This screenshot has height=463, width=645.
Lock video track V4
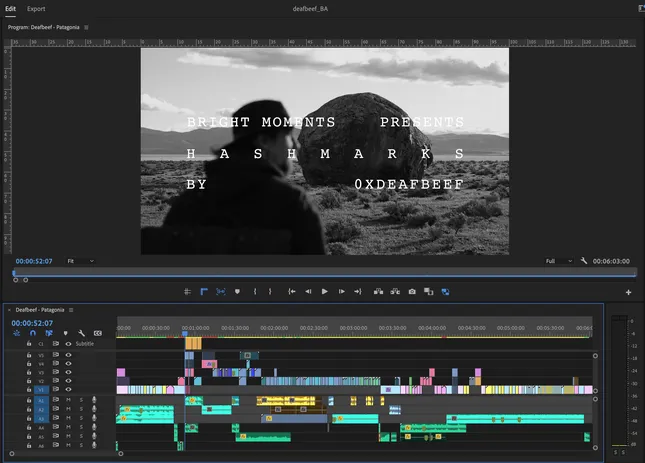[x=29, y=363]
